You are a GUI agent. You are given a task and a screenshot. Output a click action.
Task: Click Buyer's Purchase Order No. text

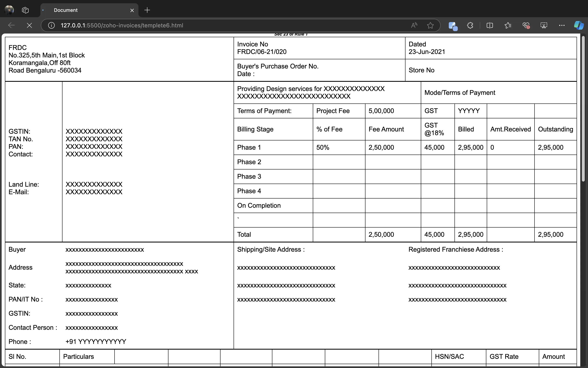(278, 66)
